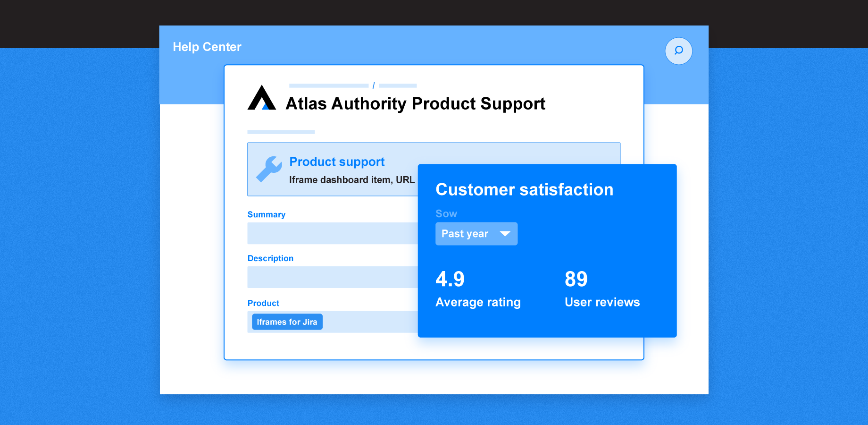This screenshot has width=868, height=425.
Task: Click the User reviews label
Action: [x=602, y=302]
